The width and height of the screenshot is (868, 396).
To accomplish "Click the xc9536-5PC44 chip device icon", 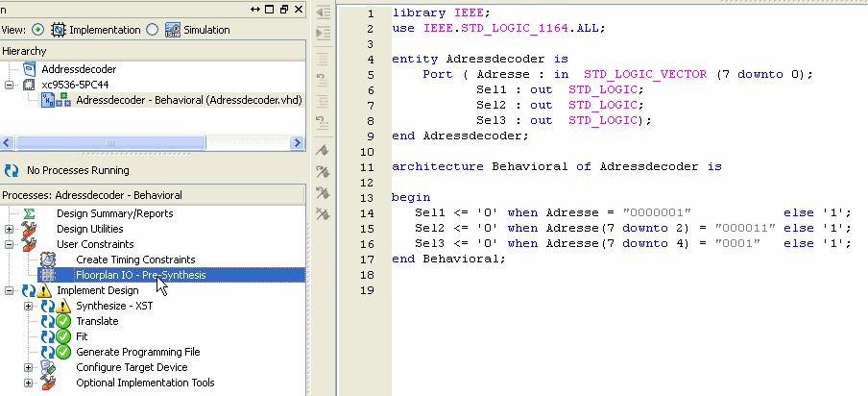I will coord(29,85).
